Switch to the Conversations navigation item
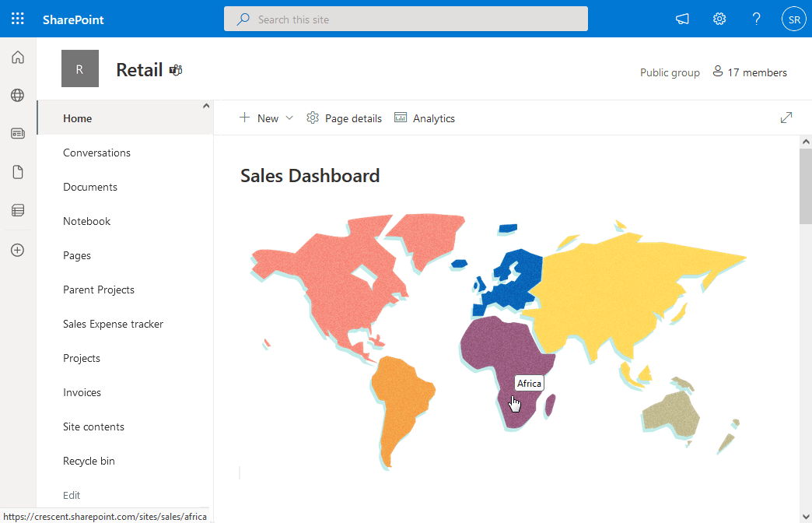 coord(97,153)
